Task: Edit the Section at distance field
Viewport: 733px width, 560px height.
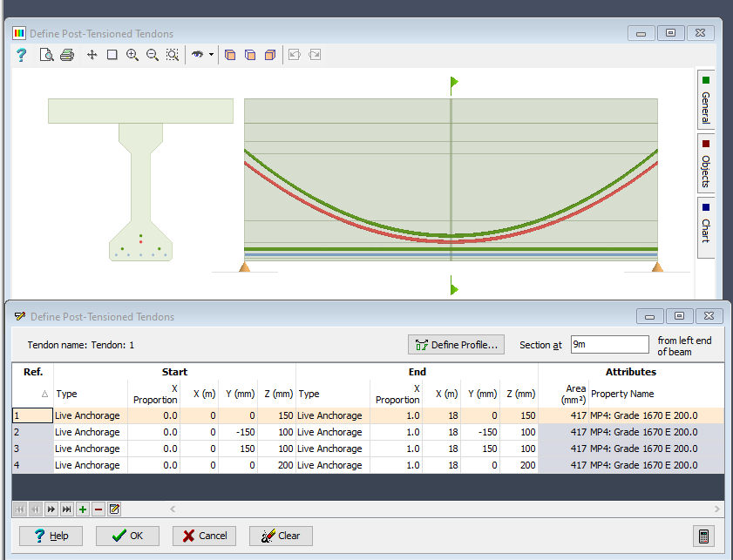Action: point(609,344)
